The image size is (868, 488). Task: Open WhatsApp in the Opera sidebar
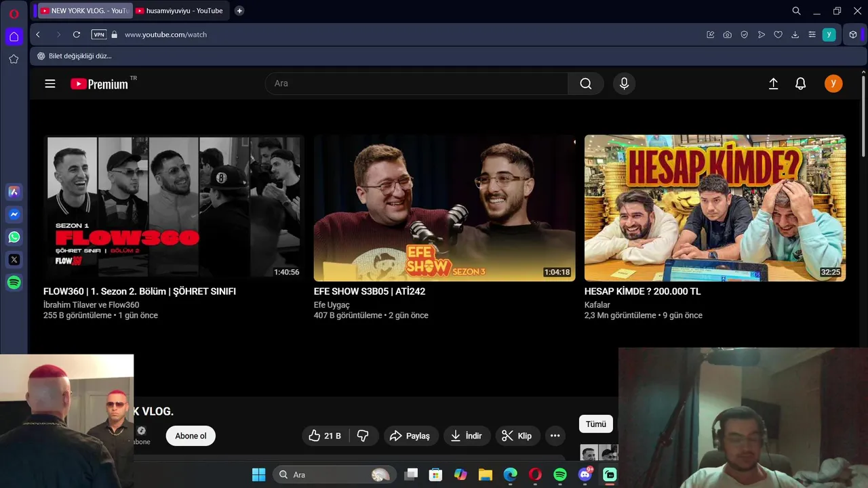[x=14, y=237]
